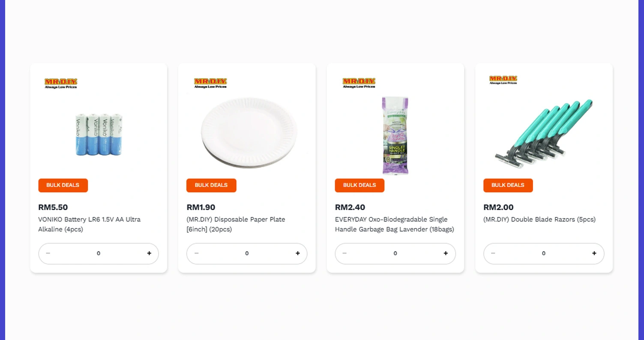Screen dimensions: 644x340
Task: Click the battery pack product image
Action: coord(98,134)
